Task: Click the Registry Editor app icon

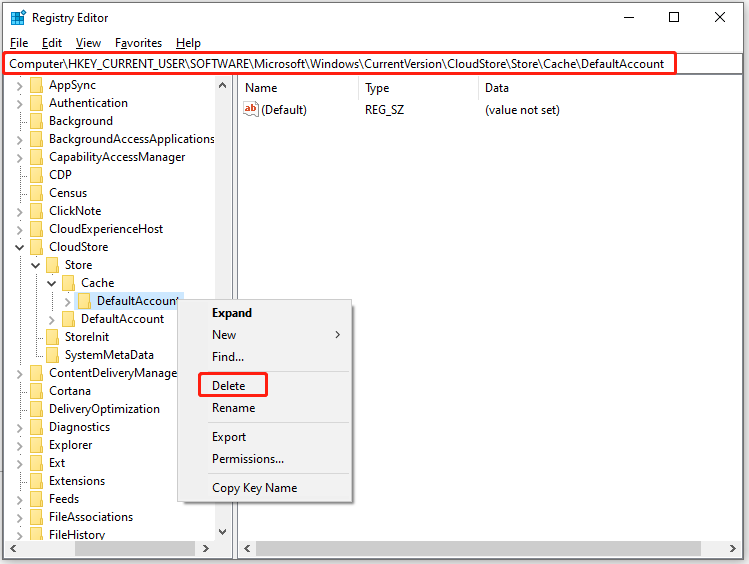Action: coord(18,18)
